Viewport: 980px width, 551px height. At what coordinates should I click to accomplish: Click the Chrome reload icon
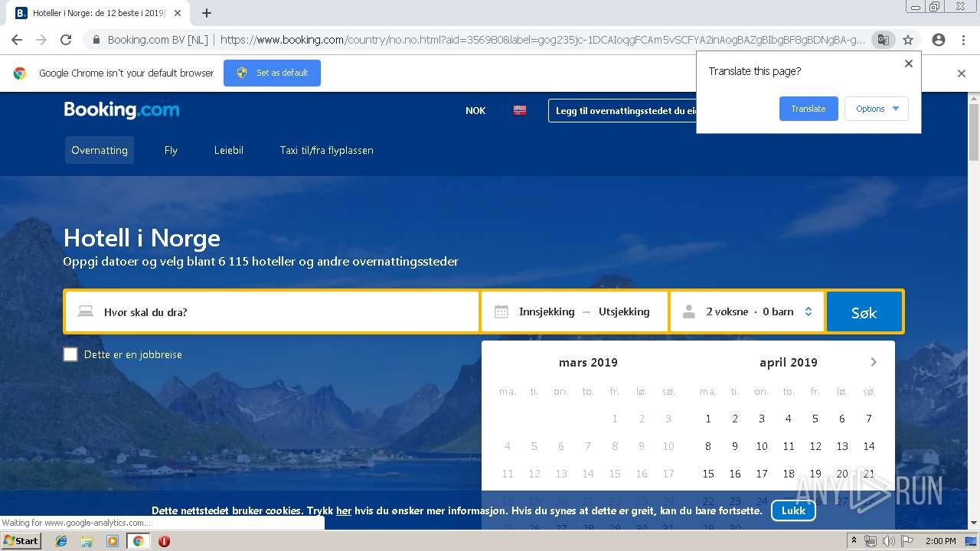pos(66,40)
